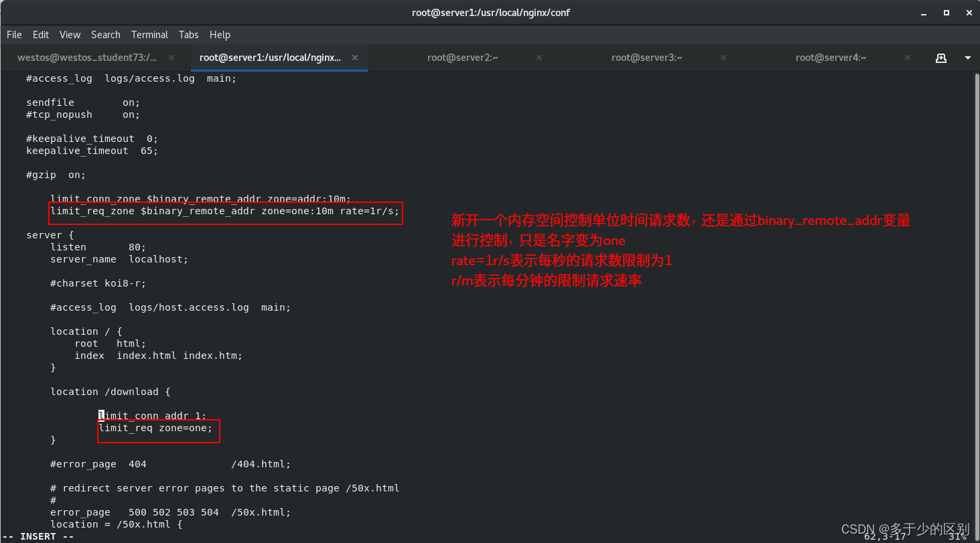Click the 'limit_req zone=one;' line
Image resolution: width=980 pixels, height=543 pixels.
click(155, 428)
